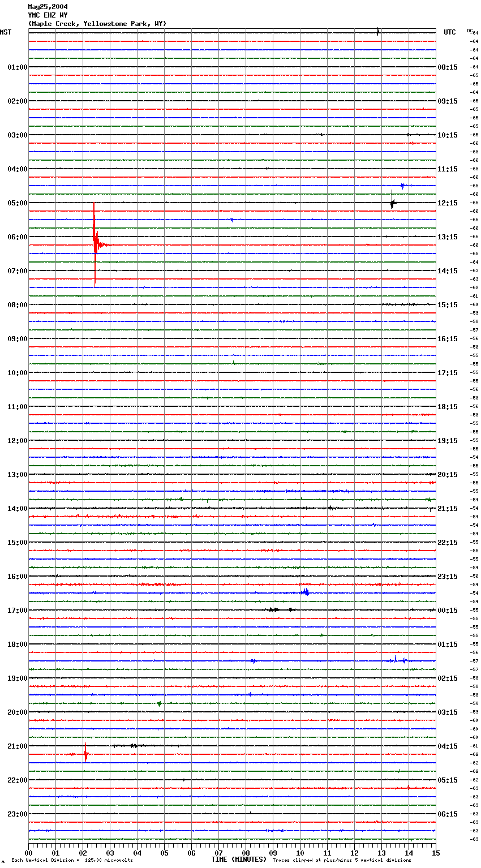Select the 01:00 MST hour label
Screen dimensions: 481x868
pyautogui.click(x=17, y=67)
